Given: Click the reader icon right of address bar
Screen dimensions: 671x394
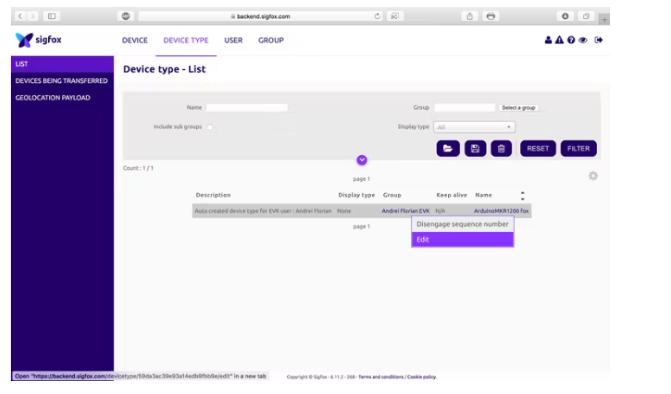Looking at the screenshot, I should [395, 16].
